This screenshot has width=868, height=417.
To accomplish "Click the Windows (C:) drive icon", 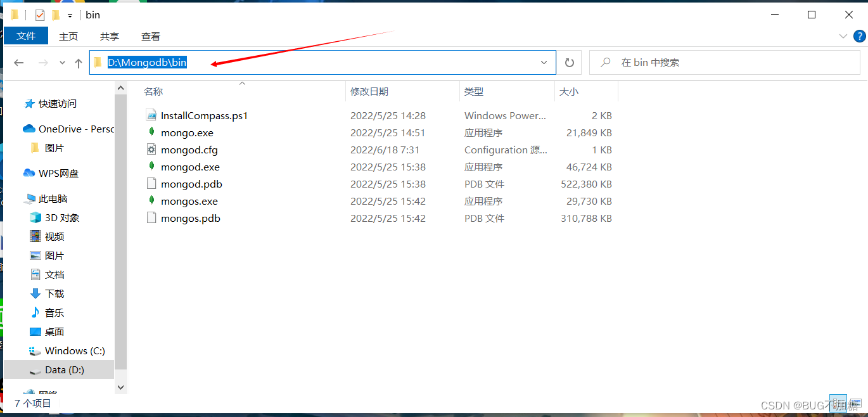I will point(35,350).
